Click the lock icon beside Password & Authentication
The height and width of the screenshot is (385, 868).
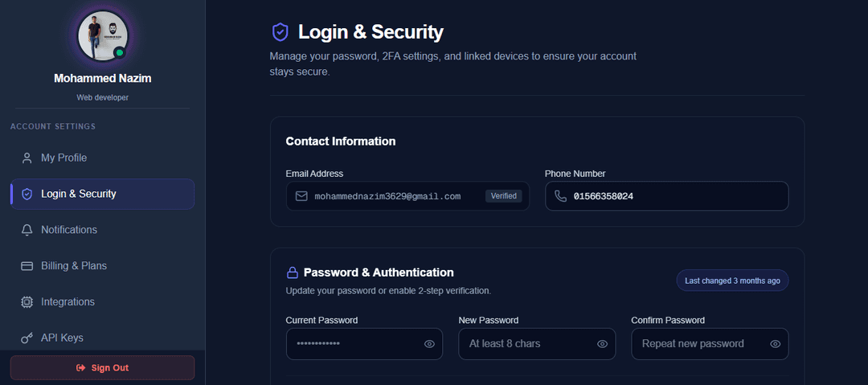[293, 272]
